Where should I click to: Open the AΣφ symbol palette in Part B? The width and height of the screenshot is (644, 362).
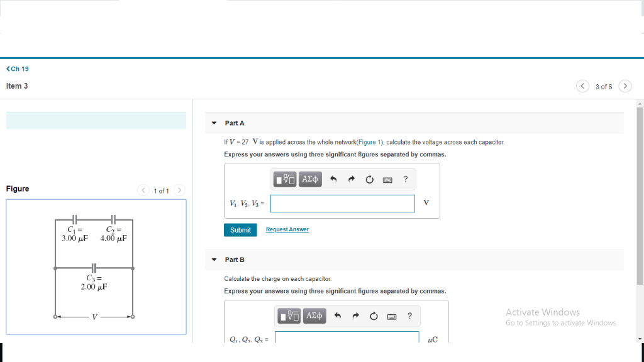pos(314,315)
